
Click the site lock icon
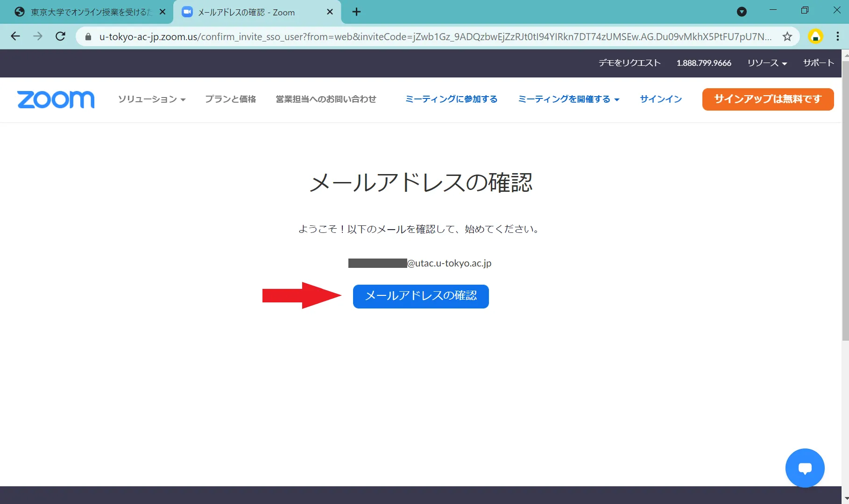click(88, 36)
